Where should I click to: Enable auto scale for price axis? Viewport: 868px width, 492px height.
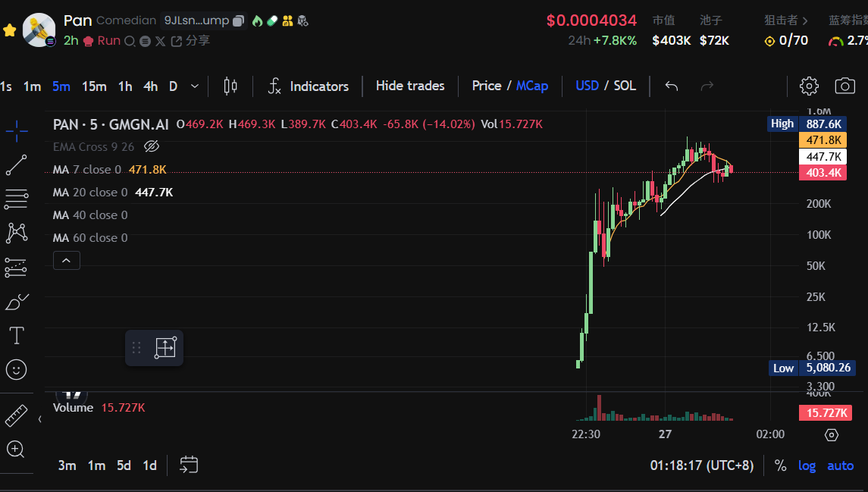(840, 465)
